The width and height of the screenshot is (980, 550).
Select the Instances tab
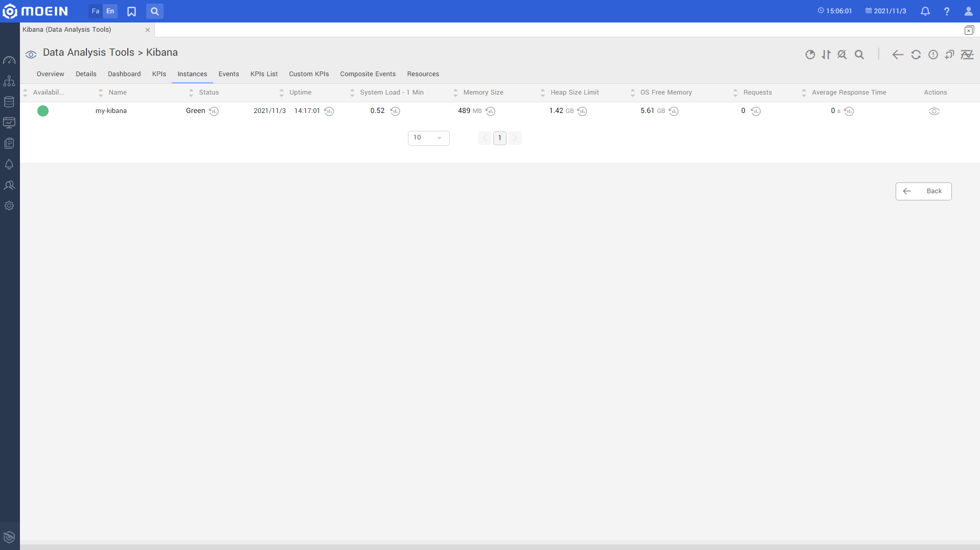click(192, 74)
